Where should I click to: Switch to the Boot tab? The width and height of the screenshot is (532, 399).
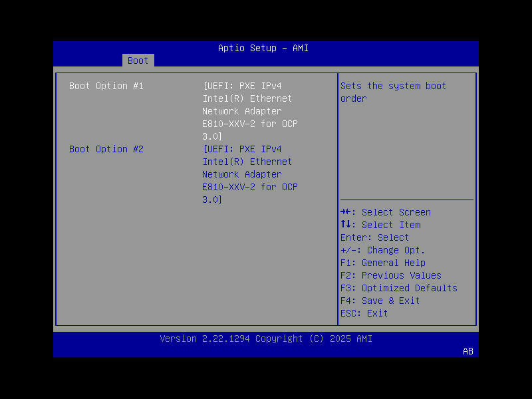pyautogui.click(x=138, y=60)
